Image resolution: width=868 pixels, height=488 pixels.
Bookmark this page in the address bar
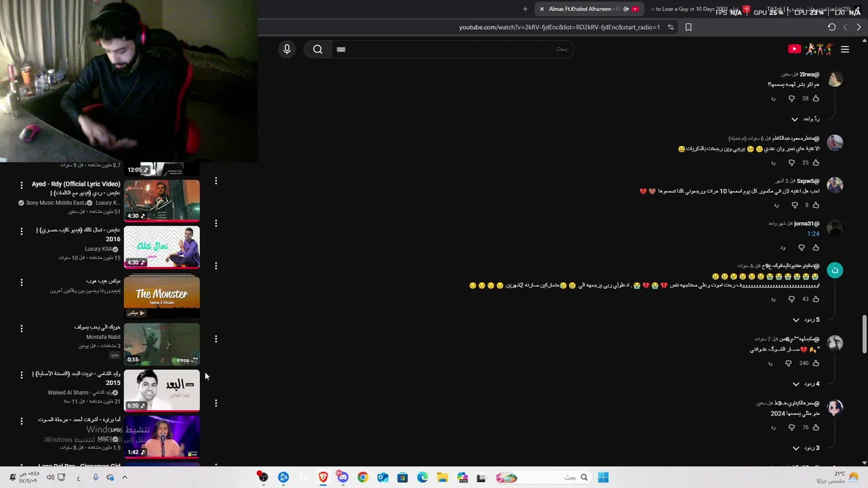[x=688, y=27]
